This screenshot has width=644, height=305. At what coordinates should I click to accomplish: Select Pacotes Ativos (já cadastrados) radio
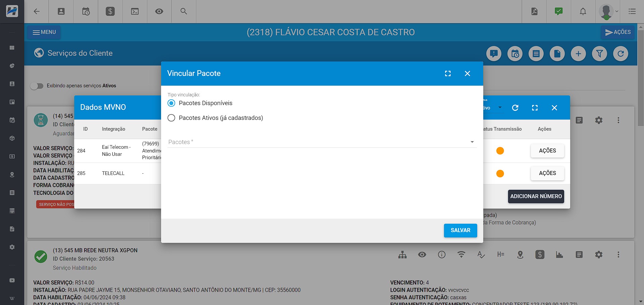click(x=171, y=118)
